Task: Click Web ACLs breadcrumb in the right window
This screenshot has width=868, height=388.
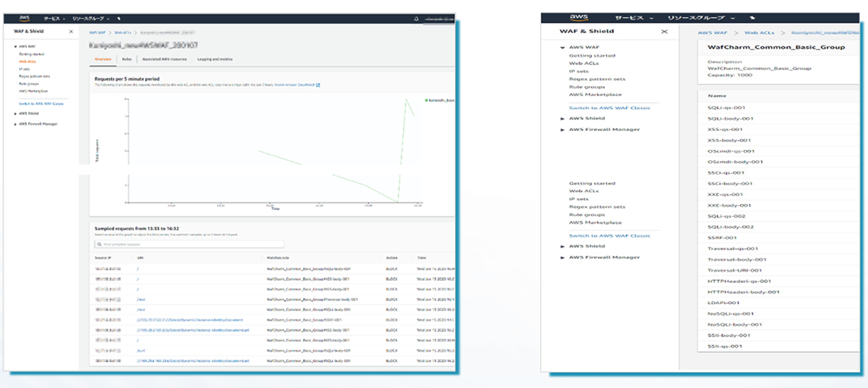Action: click(x=761, y=33)
